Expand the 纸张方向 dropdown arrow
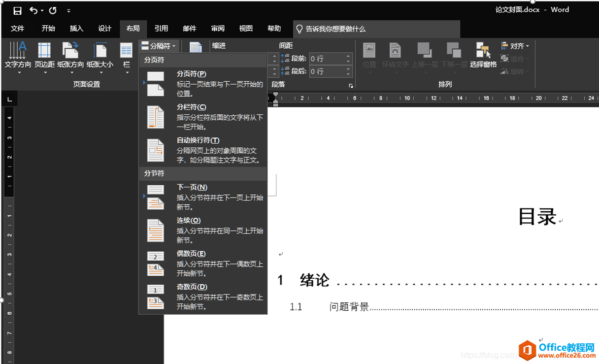 click(71, 72)
